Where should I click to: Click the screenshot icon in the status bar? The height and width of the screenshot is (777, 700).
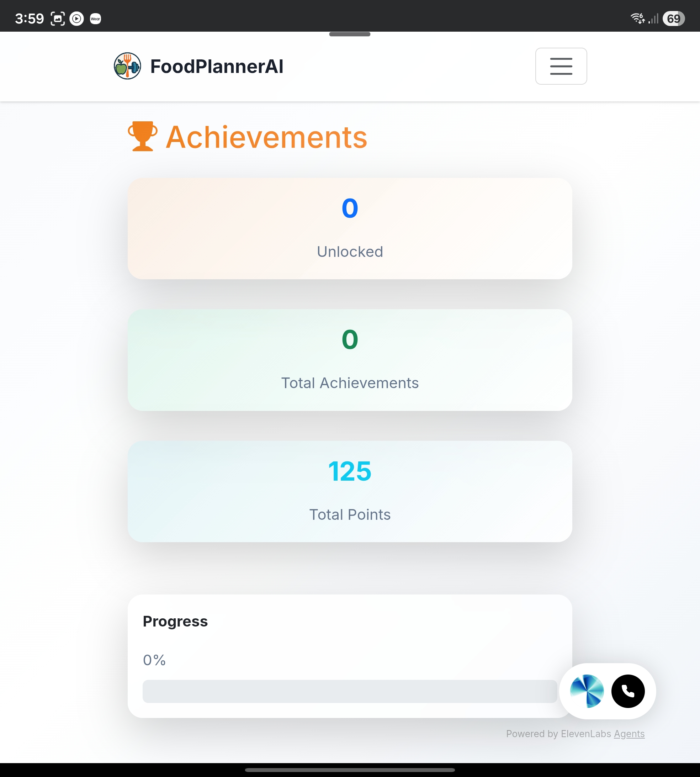57,18
